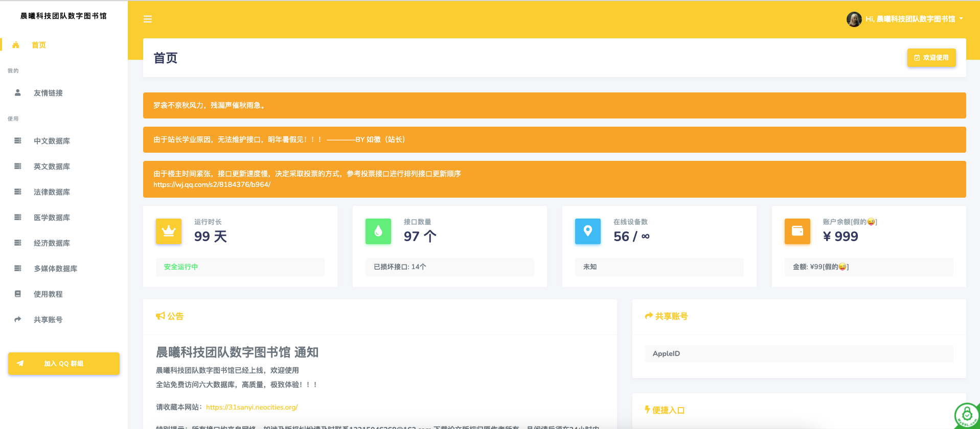Viewport: 980px width, 429px height.
Task: Open 英文数据库 menu item
Action: click(x=64, y=166)
